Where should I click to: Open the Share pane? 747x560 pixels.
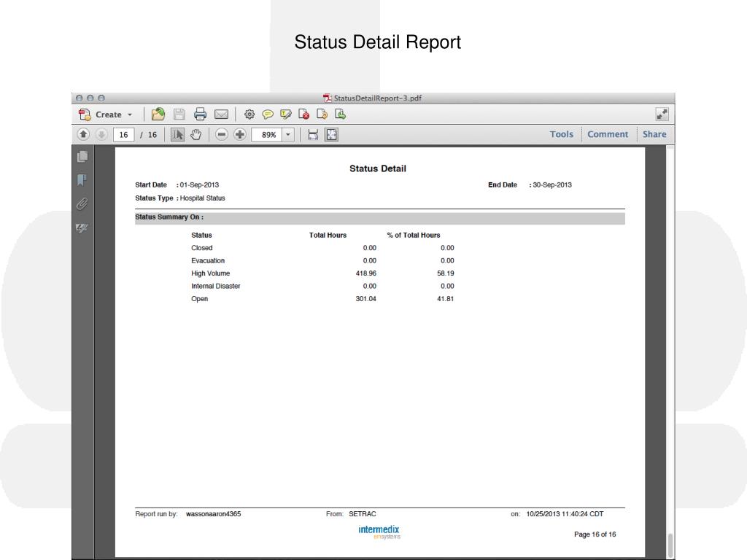point(654,134)
